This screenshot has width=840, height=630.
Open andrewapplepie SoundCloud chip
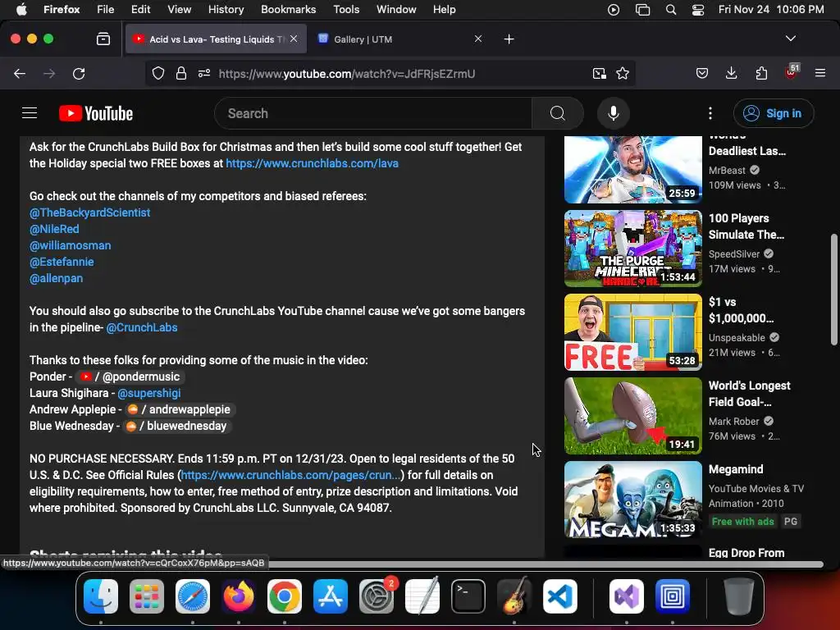pyautogui.click(x=178, y=409)
